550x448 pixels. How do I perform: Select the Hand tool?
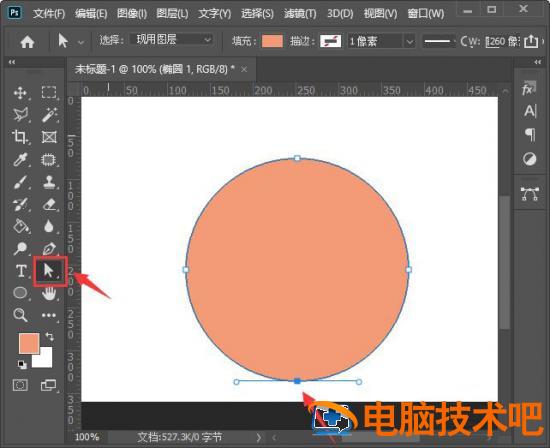[x=49, y=293]
